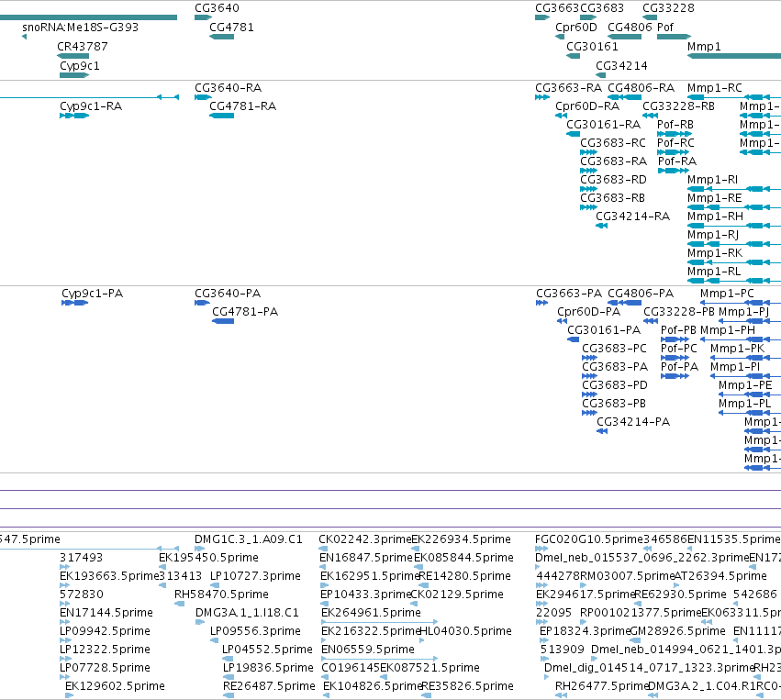Open EST HL04030.5prime

pyautogui.click(x=465, y=631)
